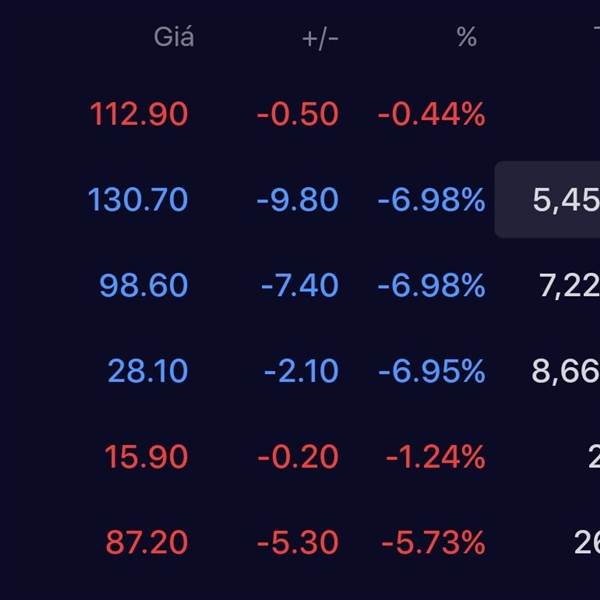Click the -1.24% percent change
600x600 pixels.
coord(435,458)
